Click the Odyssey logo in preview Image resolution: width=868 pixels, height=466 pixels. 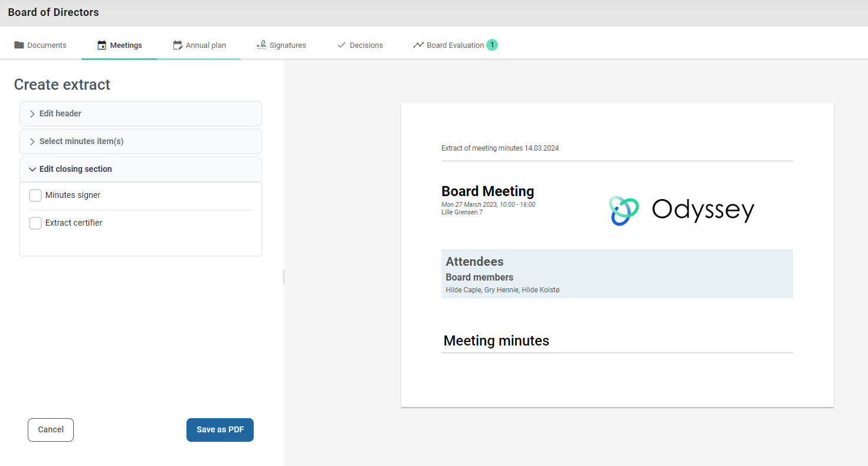click(682, 210)
